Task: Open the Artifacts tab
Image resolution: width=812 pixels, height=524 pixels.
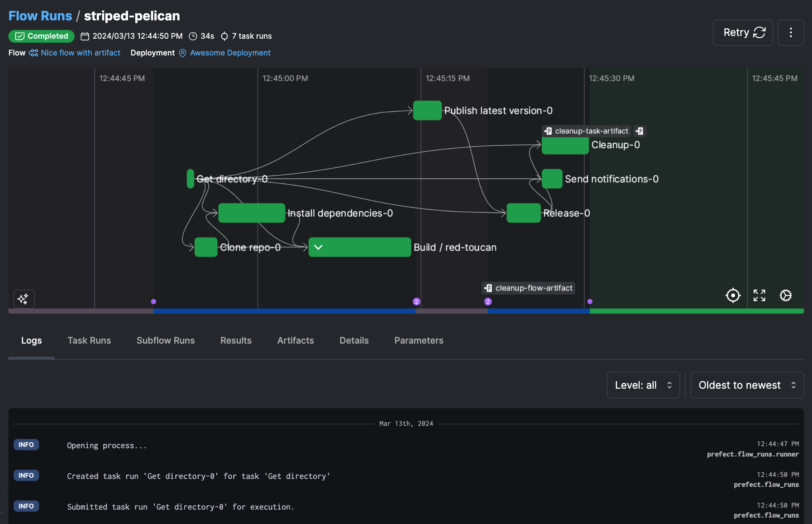Action: pos(295,340)
